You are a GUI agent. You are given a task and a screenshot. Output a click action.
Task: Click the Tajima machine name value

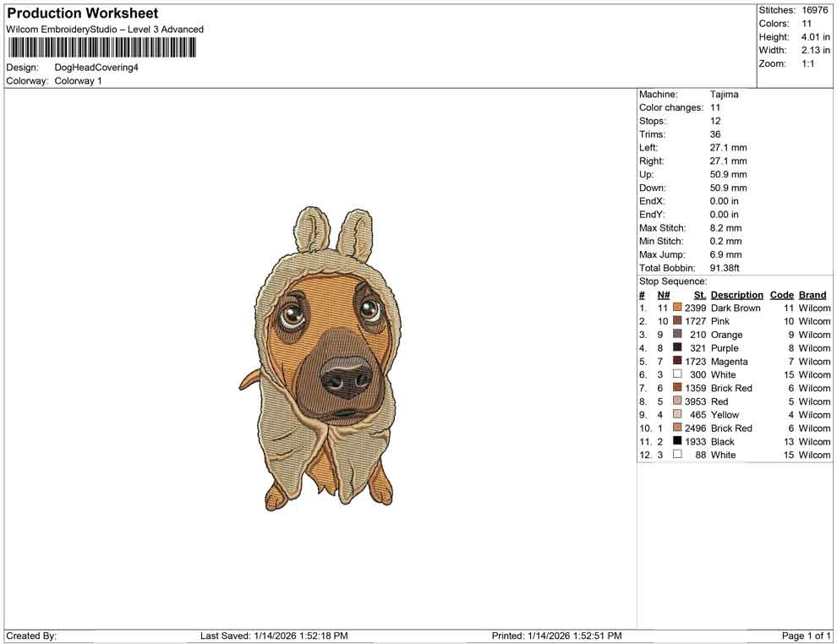723,94
